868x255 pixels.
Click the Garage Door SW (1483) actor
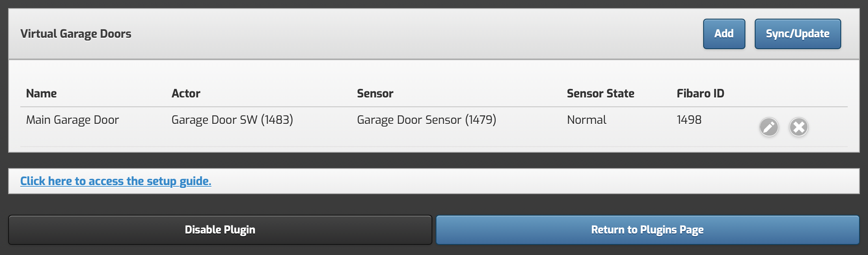(232, 120)
